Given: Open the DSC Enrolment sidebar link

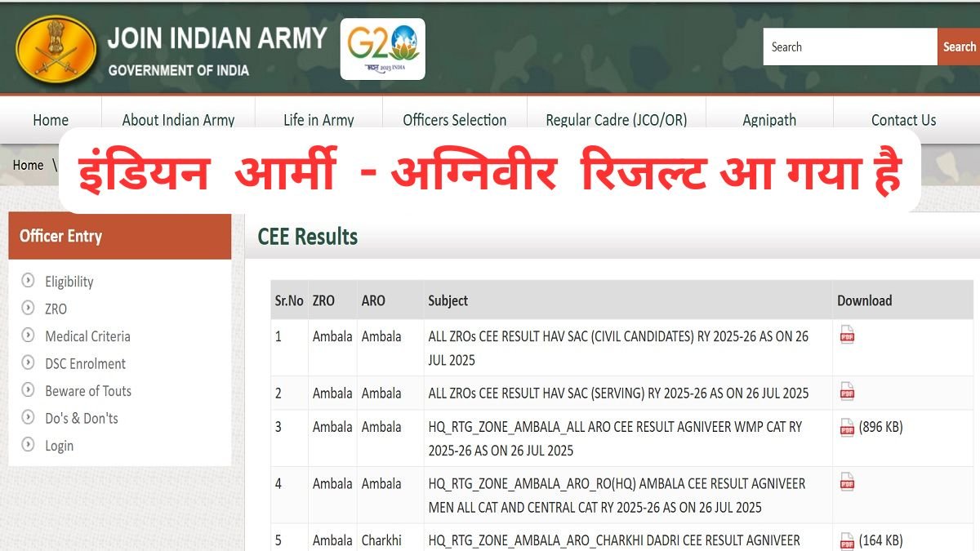Looking at the screenshot, I should 85,364.
